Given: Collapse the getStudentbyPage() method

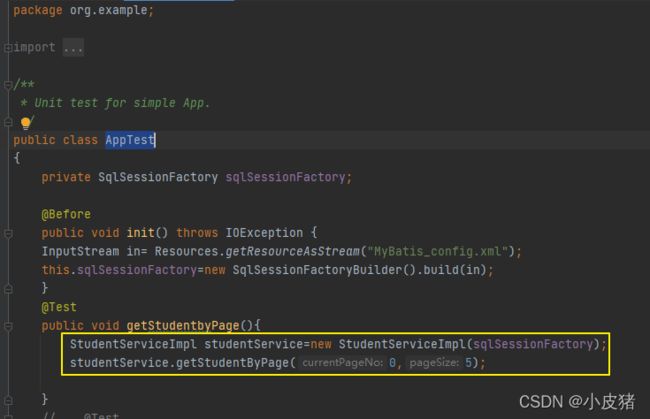Looking at the screenshot, I should click(x=8, y=326).
